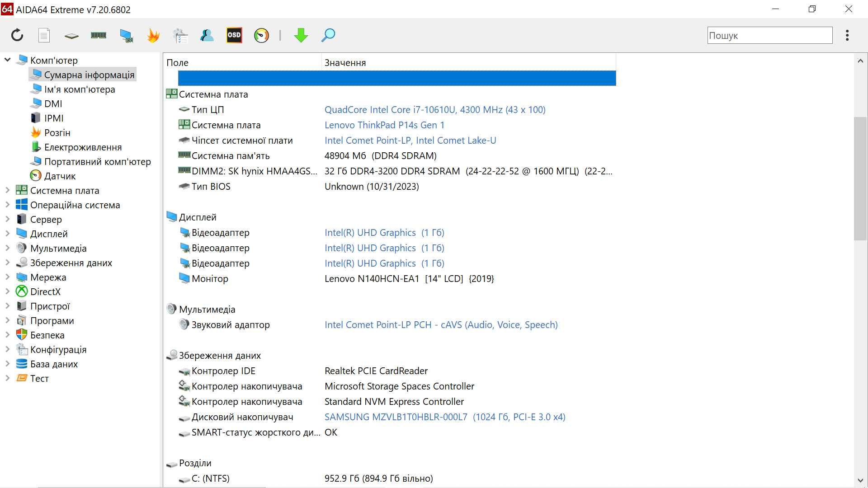Open the DMI tree item

point(53,104)
